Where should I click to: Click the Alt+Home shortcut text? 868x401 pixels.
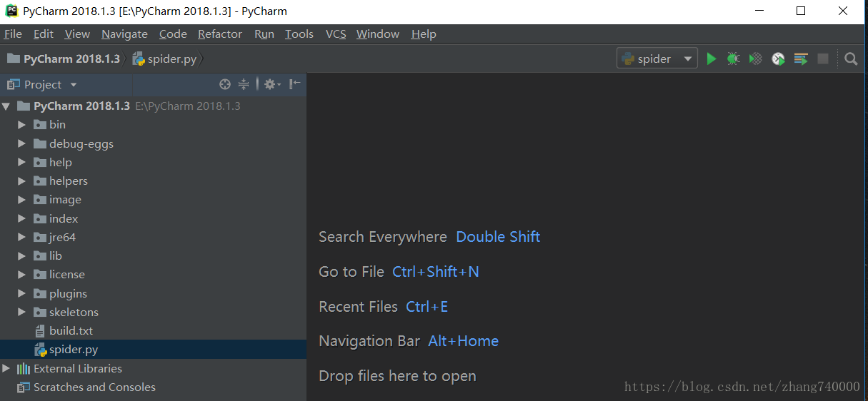[464, 341]
